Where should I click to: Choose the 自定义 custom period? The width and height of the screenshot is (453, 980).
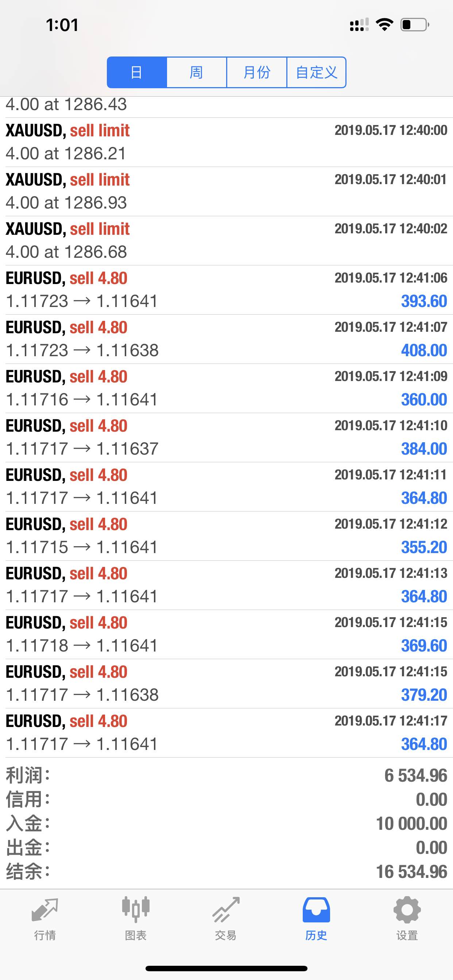point(316,72)
